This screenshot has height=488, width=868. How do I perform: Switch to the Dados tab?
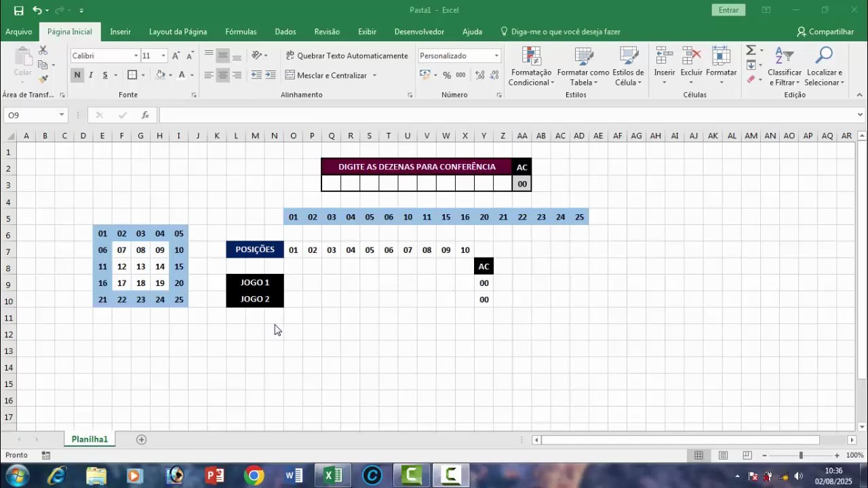pyautogui.click(x=285, y=32)
